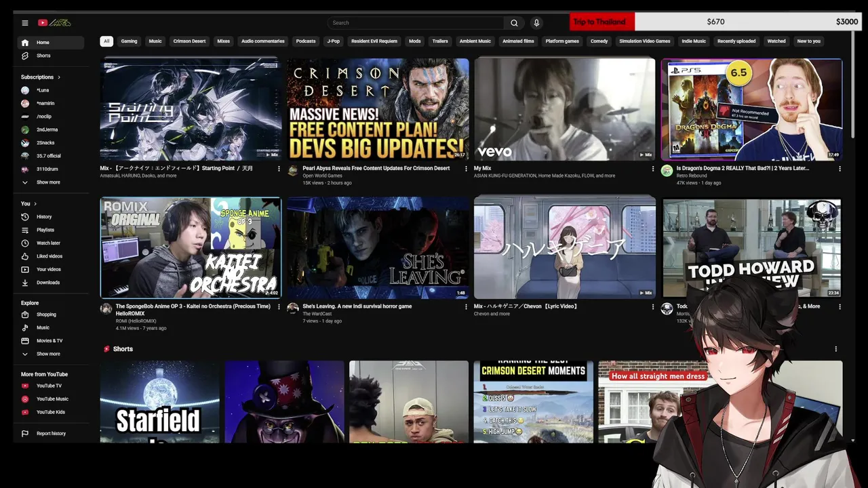Open options menu for My Mix
868x488 pixels.
point(653,169)
